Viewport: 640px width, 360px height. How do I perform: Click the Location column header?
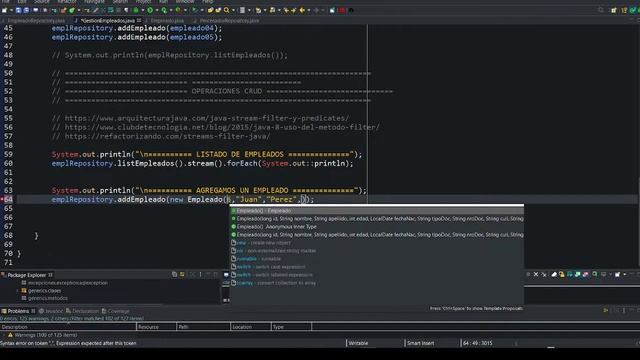point(251,327)
